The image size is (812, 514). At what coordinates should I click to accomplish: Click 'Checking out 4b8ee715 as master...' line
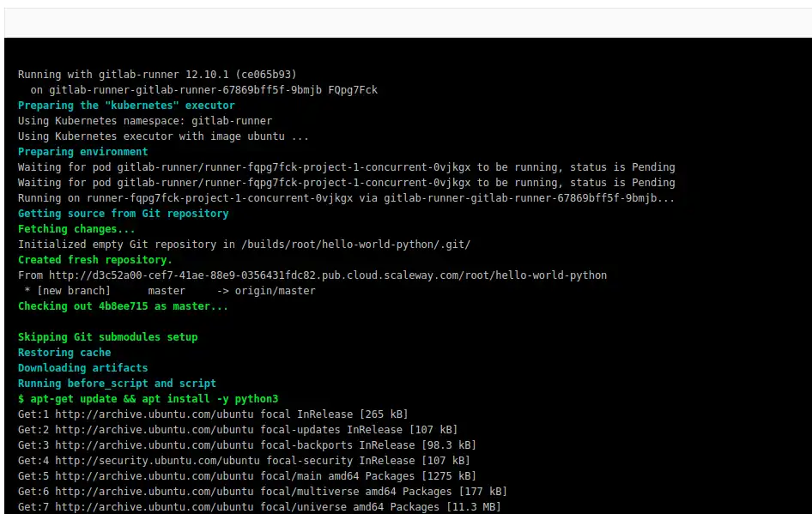pyautogui.click(x=123, y=306)
